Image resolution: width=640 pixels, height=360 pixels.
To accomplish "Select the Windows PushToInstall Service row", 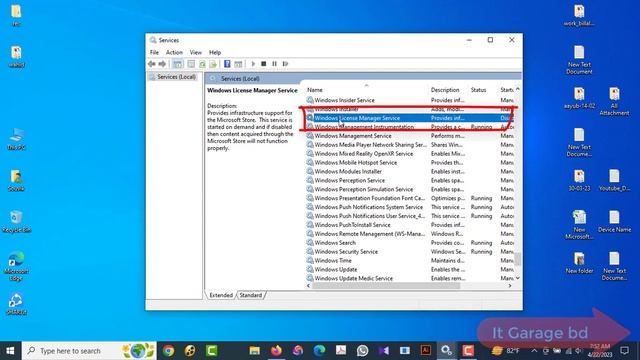I will pyautogui.click(x=410, y=225).
